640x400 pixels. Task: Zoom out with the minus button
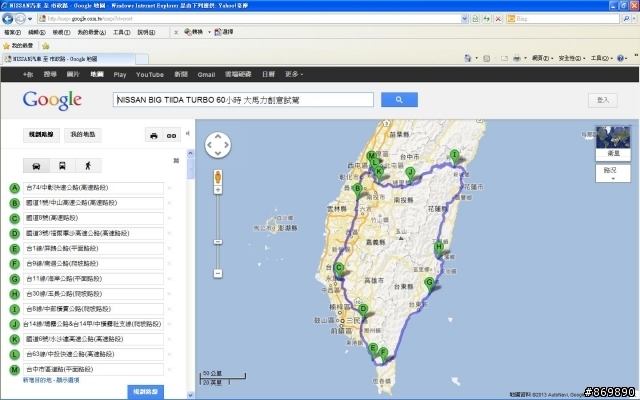[218, 273]
